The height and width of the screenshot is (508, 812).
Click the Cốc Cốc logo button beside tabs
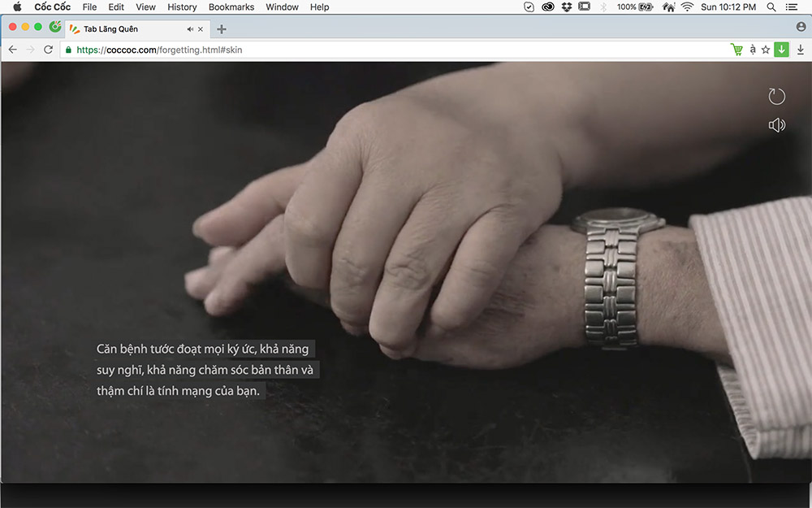point(55,27)
